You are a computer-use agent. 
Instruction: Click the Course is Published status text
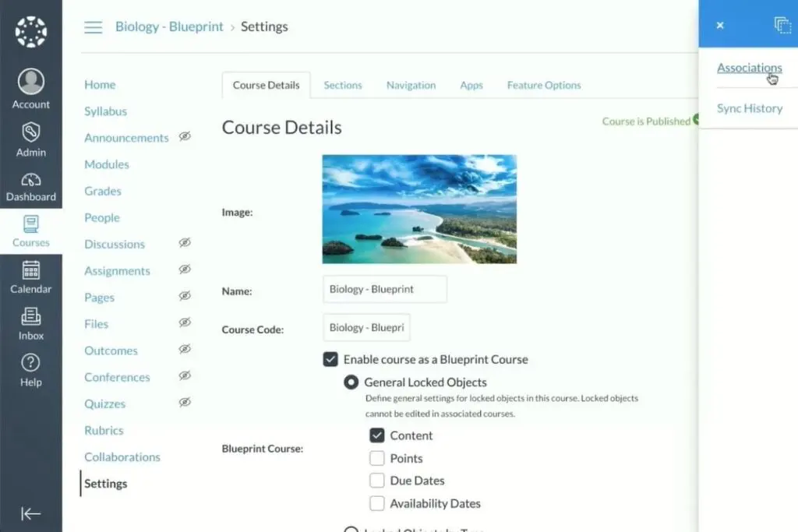pyautogui.click(x=646, y=121)
